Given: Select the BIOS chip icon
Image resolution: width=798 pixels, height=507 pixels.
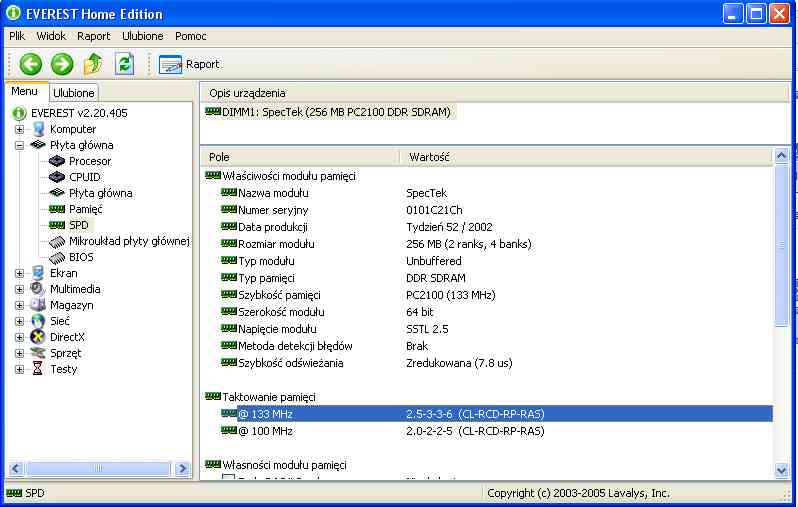Looking at the screenshot, I should point(56,257).
